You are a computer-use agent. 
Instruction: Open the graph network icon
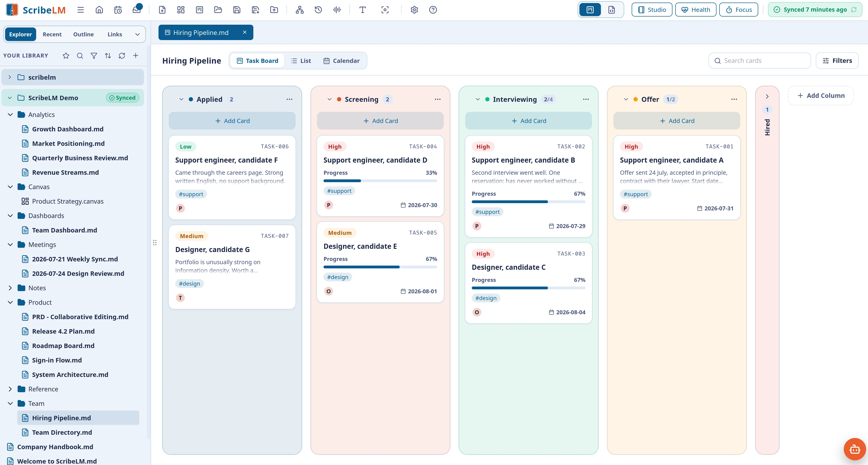tap(300, 10)
